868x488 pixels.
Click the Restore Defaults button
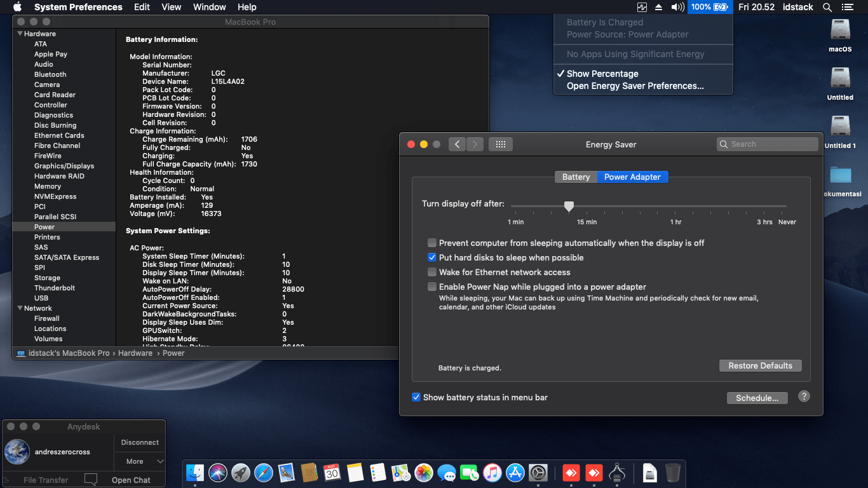coord(760,365)
